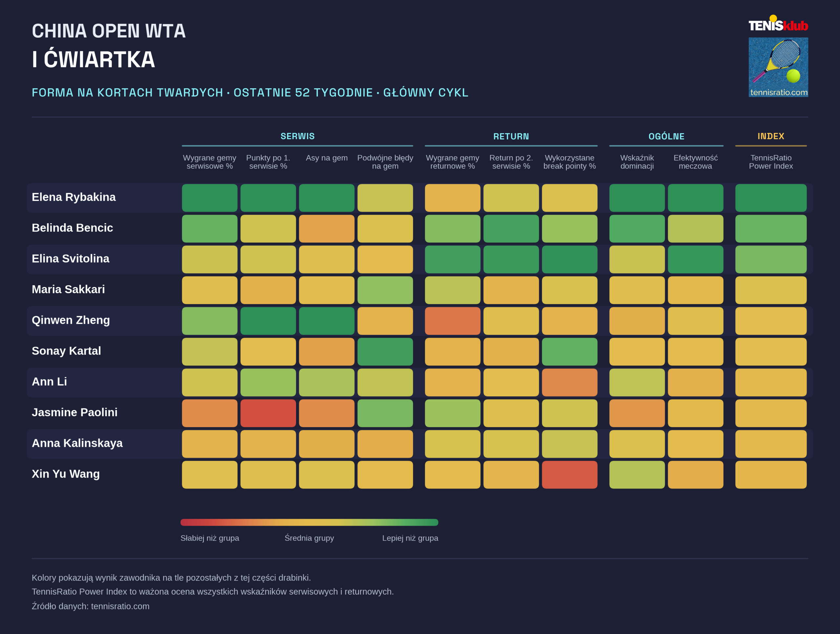Click the TennisRatio Power Index column header
This screenshot has width=840, height=634.
[x=770, y=162]
